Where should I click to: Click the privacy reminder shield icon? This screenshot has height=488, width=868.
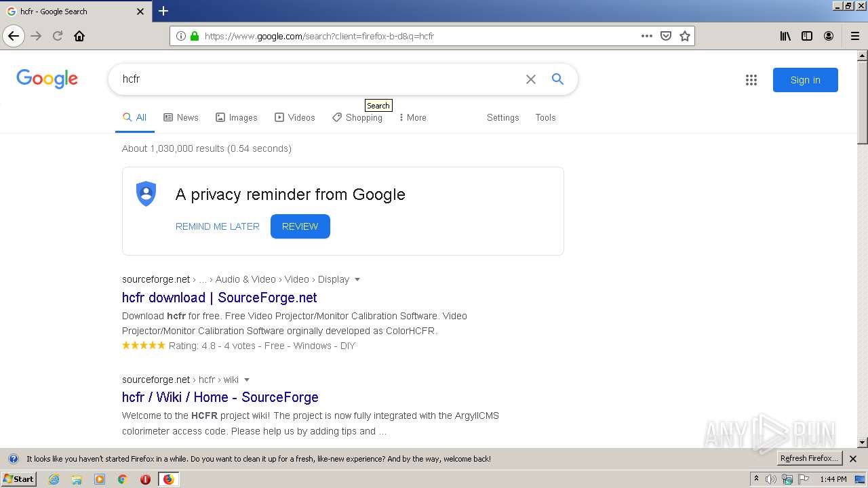coord(146,194)
